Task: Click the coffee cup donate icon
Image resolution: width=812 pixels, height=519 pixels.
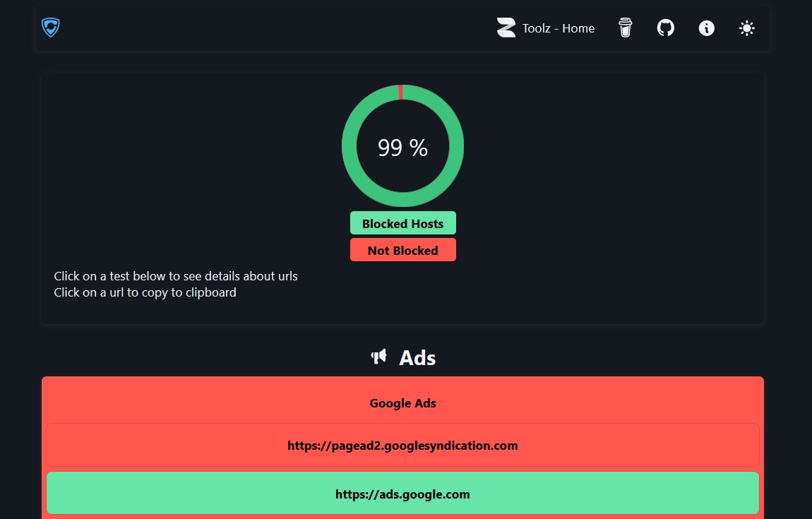Action: (625, 28)
